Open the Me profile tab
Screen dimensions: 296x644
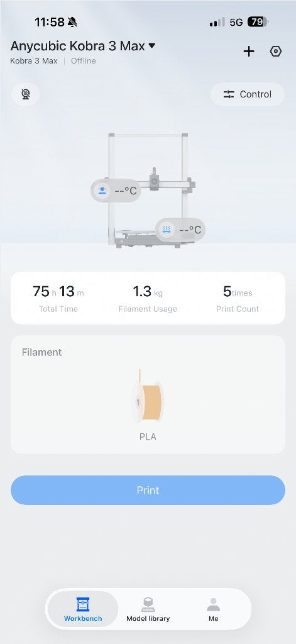(213, 609)
